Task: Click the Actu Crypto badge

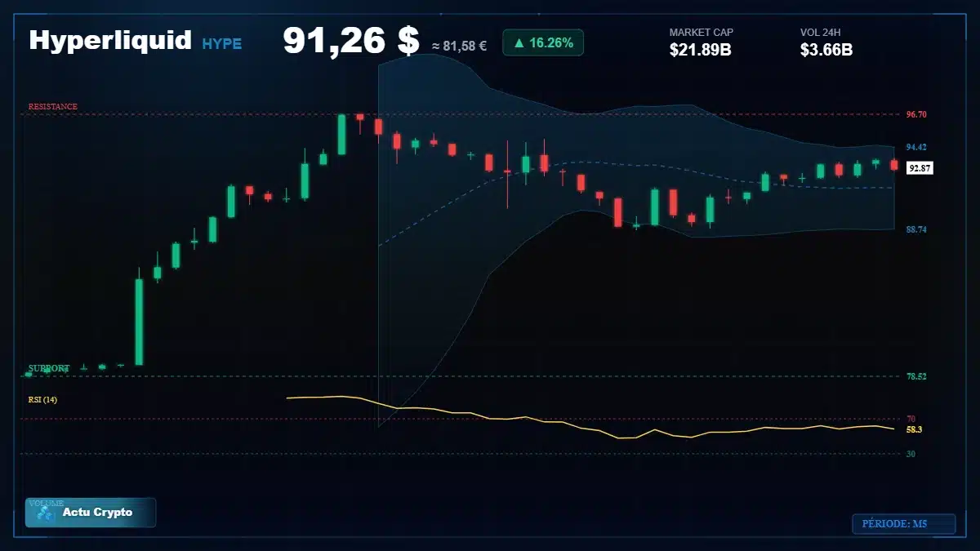Action: [x=91, y=513]
